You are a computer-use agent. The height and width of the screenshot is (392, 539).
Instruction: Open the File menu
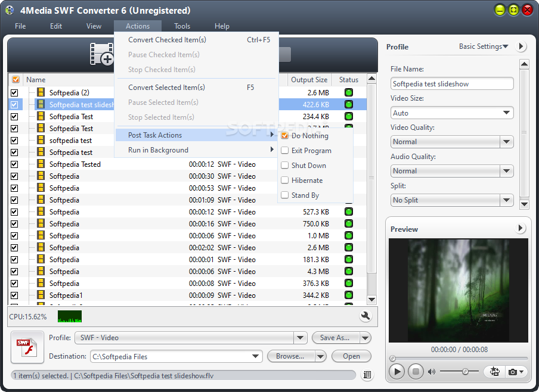tap(20, 26)
